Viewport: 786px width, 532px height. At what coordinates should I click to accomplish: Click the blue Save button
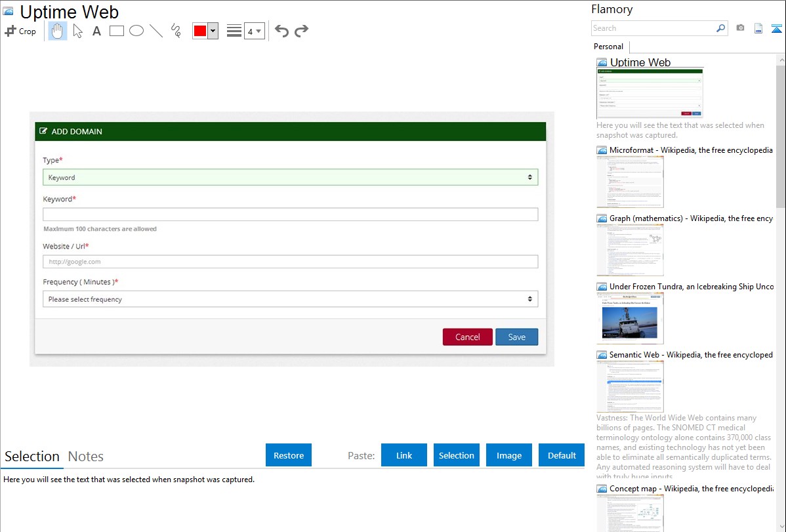516,337
